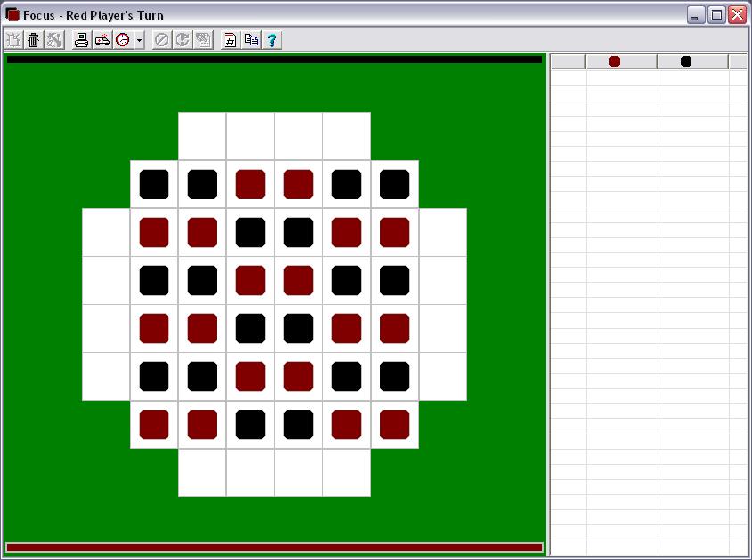Select leftmost black piece in third piece row
This screenshot has height=560, width=752.
(154, 280)
